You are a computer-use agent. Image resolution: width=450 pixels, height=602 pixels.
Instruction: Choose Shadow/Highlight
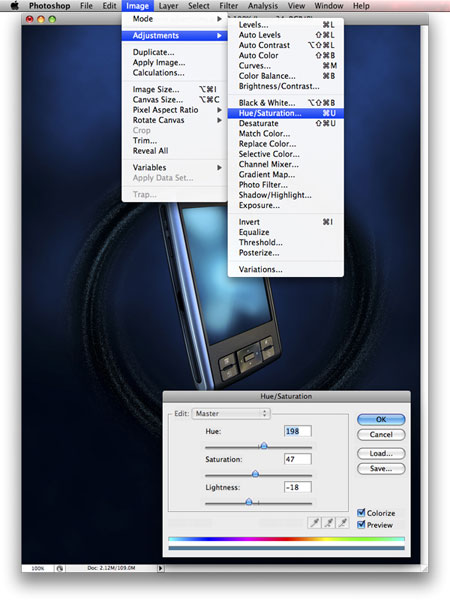click(x=286, y=195)
